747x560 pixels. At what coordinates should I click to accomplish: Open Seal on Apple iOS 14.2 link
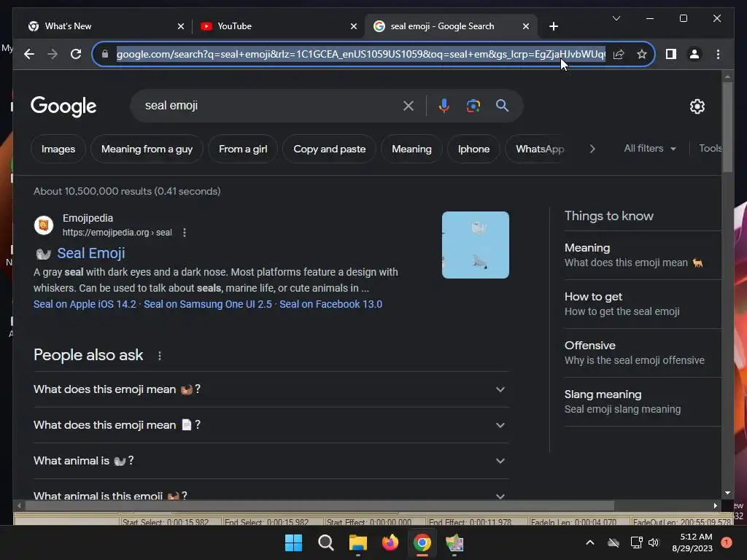click(85, 304)
